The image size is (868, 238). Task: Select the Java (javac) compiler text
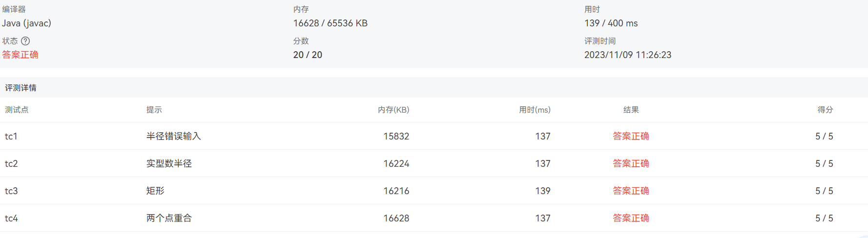pyautogui.click(x=26, y=23)
